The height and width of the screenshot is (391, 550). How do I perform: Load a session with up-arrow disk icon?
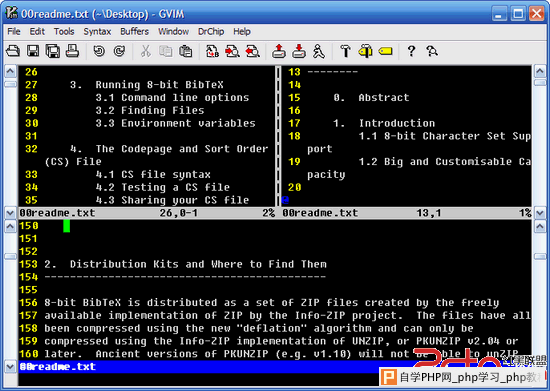click(279, 51)
